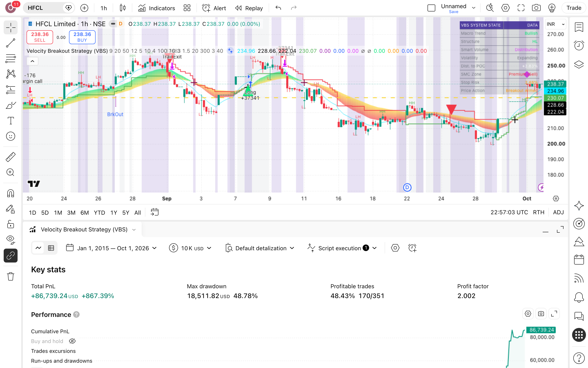
Task: Select the YTD time range
Action: click(99, 212)
